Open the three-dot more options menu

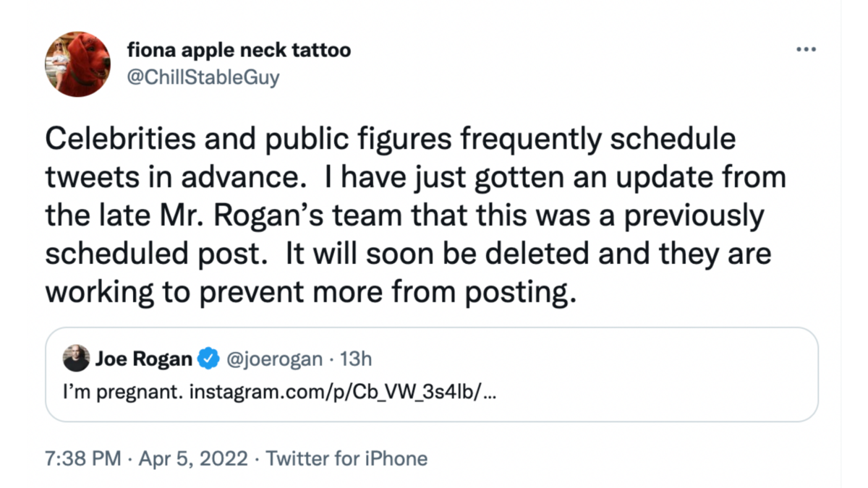805,50
